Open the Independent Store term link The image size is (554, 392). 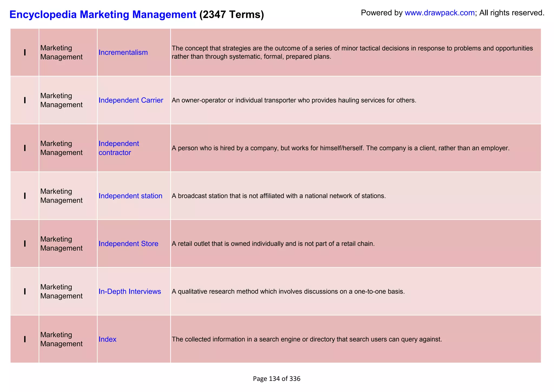click(128, 244)
